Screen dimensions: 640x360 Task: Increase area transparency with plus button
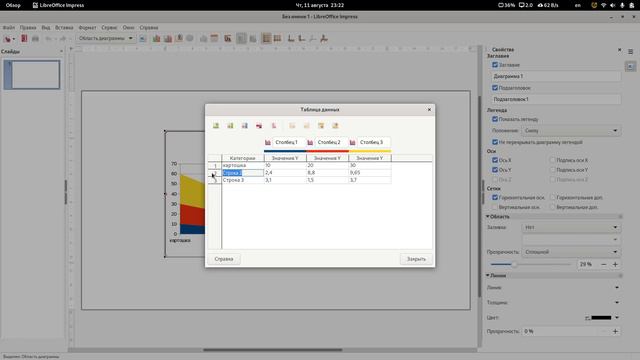pos(615,264)
